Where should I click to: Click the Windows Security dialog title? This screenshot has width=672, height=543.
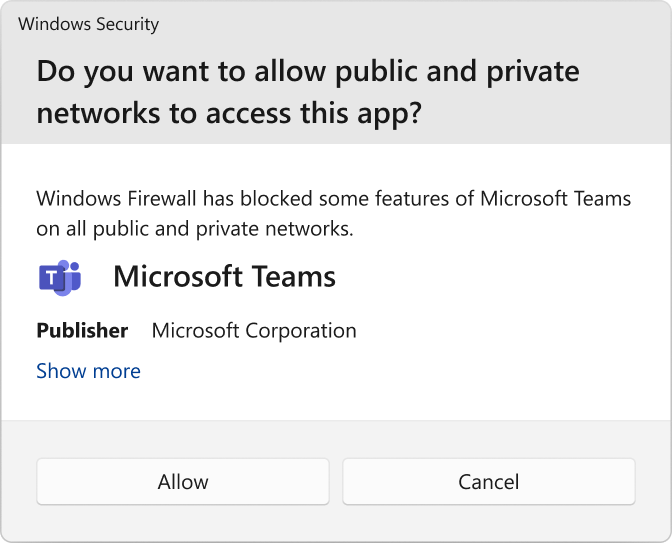coord(88,24)
